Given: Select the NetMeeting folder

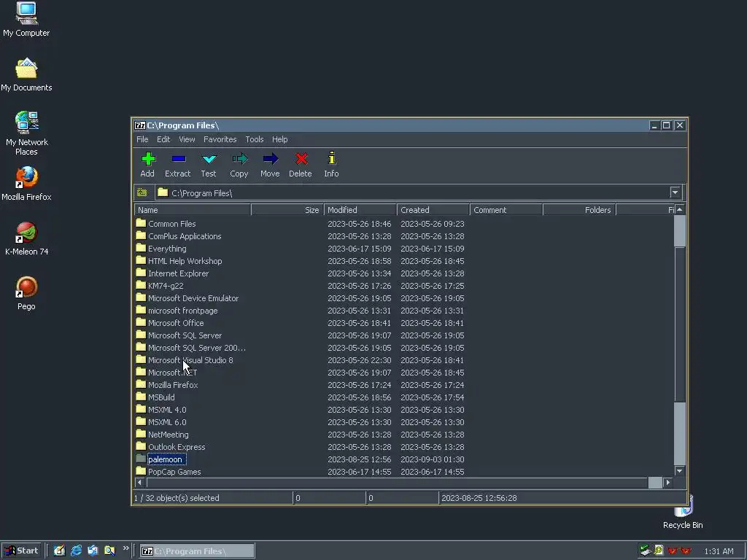Looking at the screenshot, I should (x=168, y=435).
